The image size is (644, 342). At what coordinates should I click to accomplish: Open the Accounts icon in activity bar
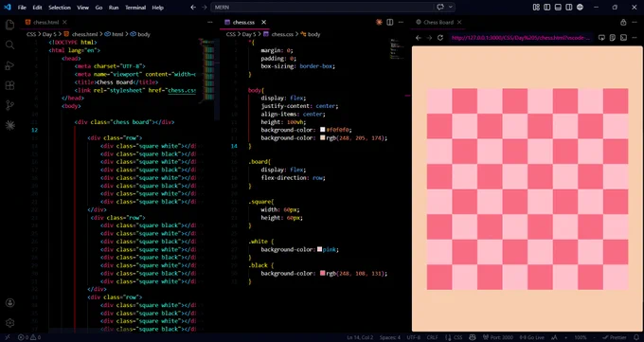[x=9, y=303]
